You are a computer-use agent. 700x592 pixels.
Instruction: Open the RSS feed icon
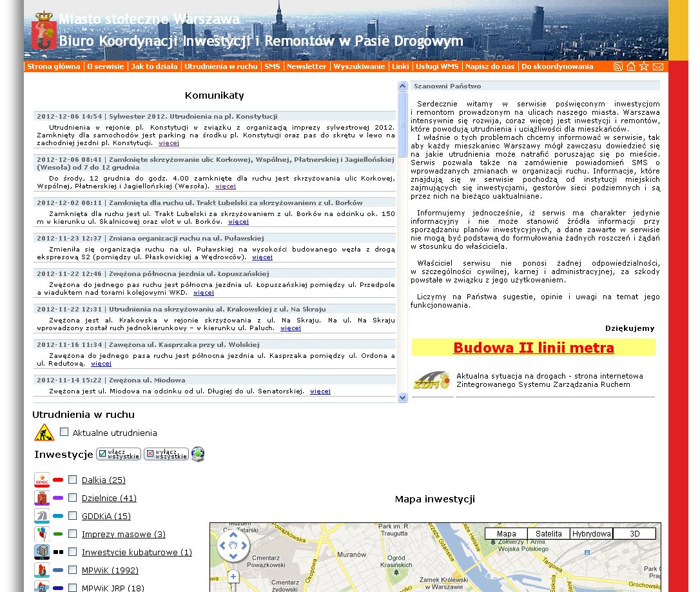point(618,66)
